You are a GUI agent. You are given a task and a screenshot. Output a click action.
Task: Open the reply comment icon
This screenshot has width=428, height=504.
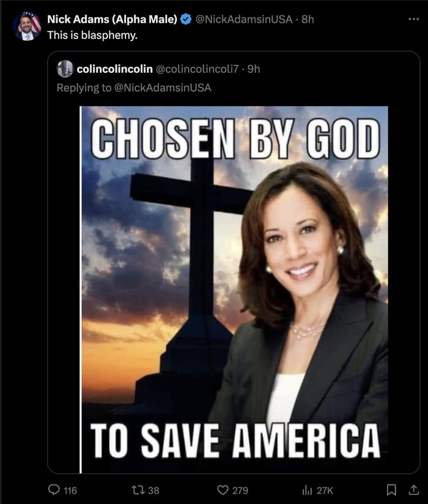(x=54, y=490)
